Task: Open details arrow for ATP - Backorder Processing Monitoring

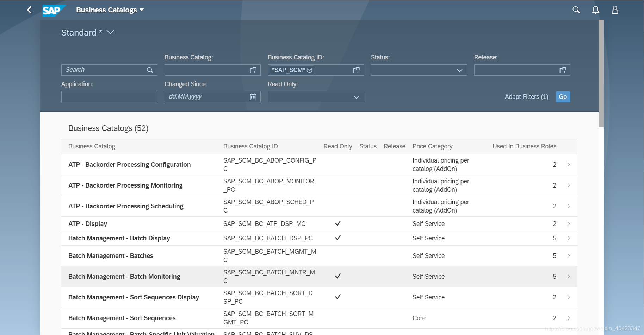Action: [569, 185]
